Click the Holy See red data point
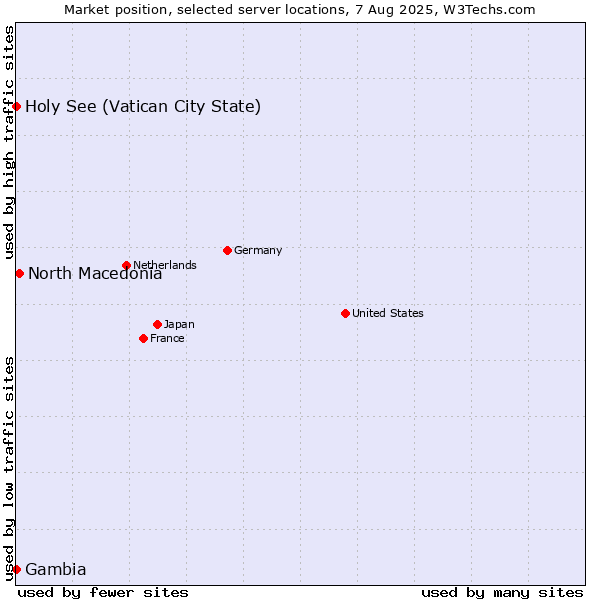Screen dimensions: 600x600 tap(16, 106)
